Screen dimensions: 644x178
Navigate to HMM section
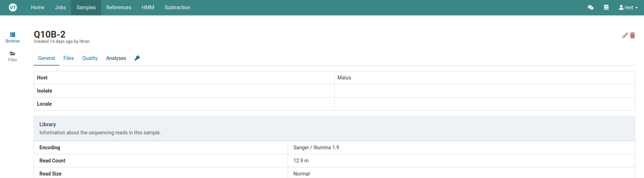[x=148, y=7]
